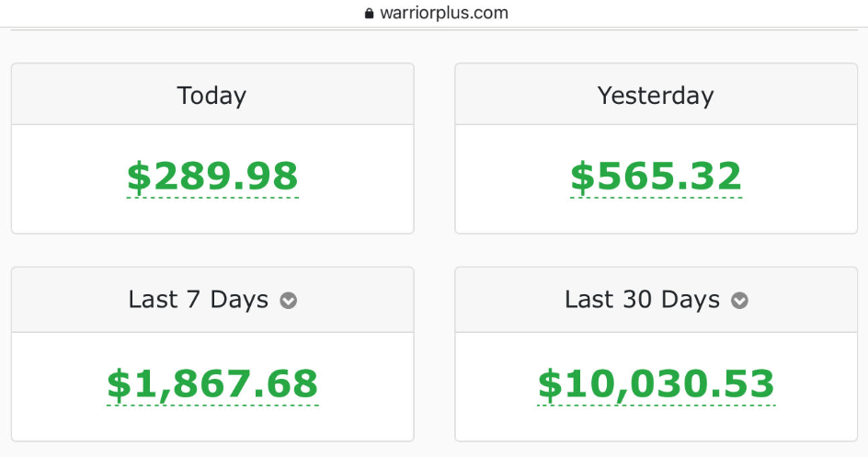
Task: Expand the Last 30 Days dropdown arrow
Action: tap(739, 301)
